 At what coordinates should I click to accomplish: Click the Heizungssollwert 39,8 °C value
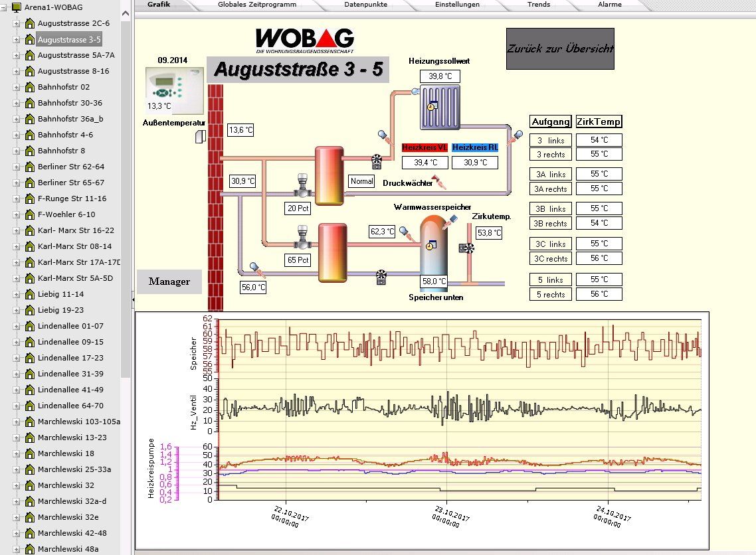(x=440, y=76)
